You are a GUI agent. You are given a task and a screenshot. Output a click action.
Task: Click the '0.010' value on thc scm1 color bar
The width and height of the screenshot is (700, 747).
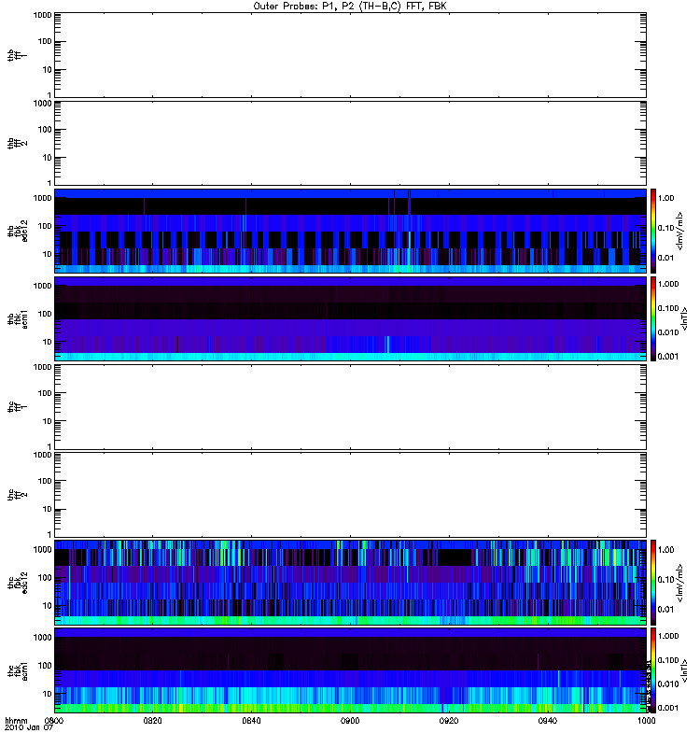pyautogui.click(x=668, y=684)
